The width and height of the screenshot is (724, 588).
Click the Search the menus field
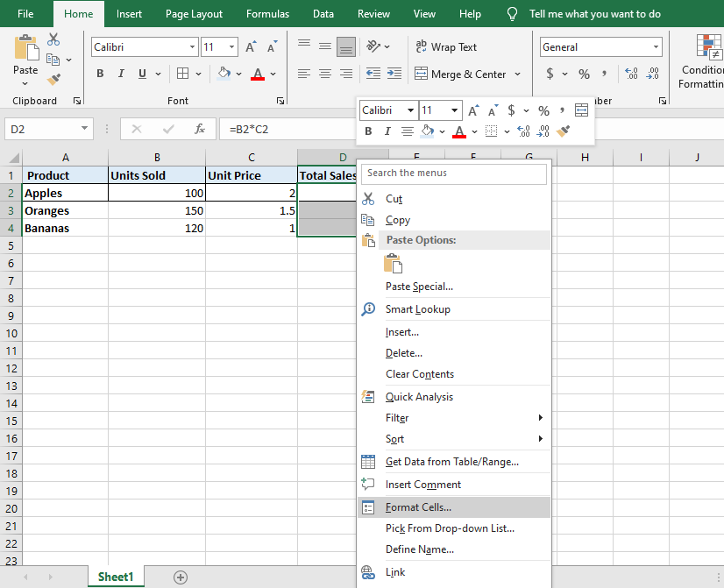click(x=454, y=174)
